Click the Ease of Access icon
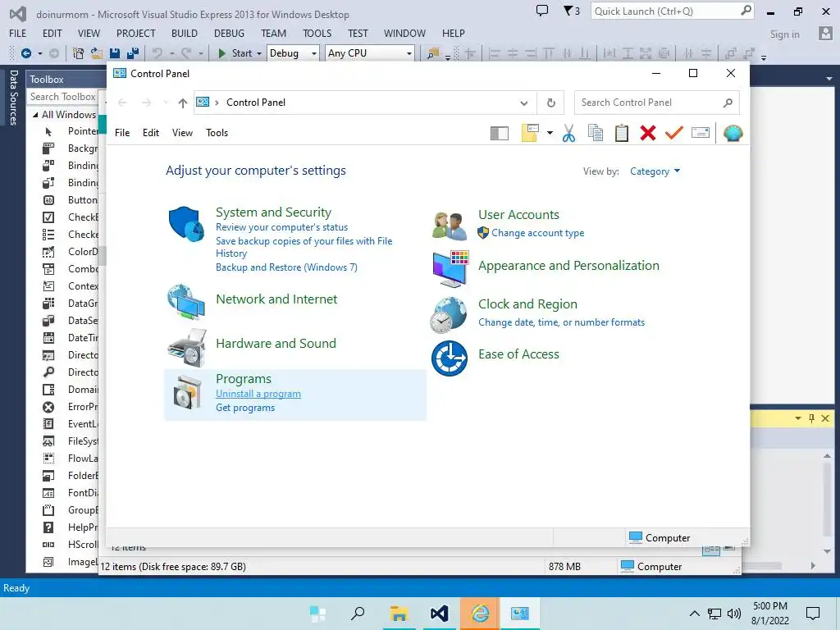Image resolution: width=840 pixels, height=630 pixels. click(450, 358)
